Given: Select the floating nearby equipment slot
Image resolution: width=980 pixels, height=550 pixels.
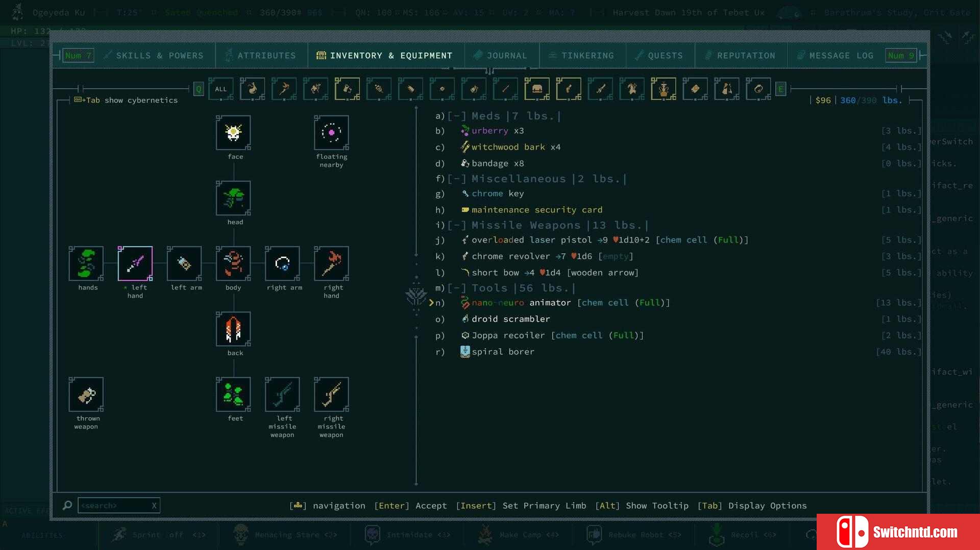Looking at the screenshot, I should tap(331, 132).
